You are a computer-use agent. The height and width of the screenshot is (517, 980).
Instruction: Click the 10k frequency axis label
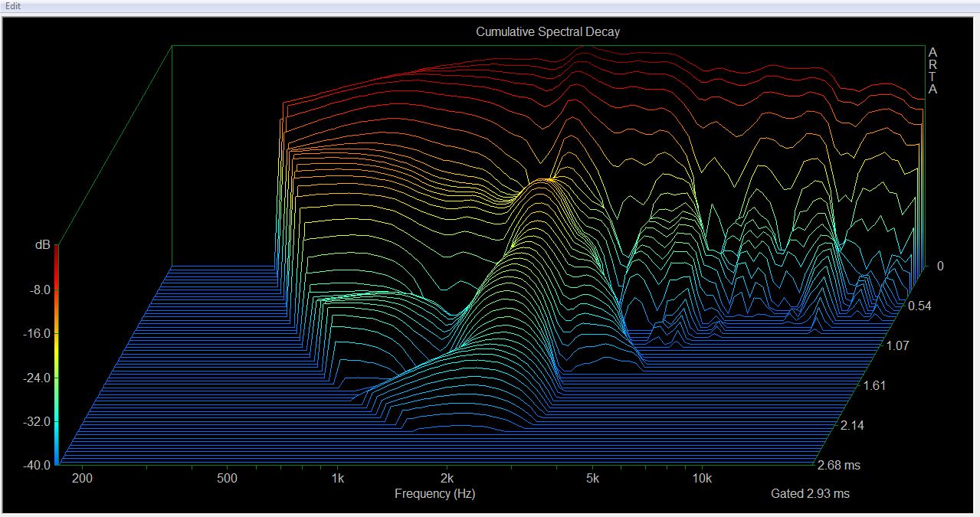pyautogui.click(x=702, y=479)
